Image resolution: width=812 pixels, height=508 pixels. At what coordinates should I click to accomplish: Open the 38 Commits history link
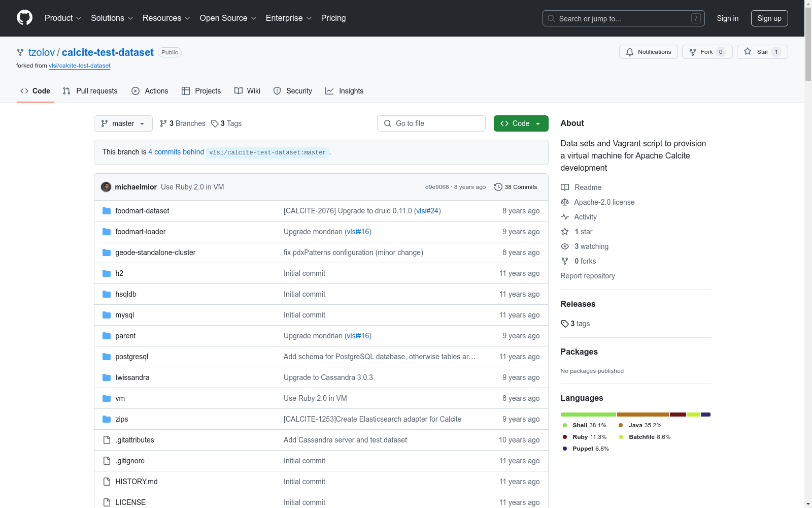[x=516, y=187]
